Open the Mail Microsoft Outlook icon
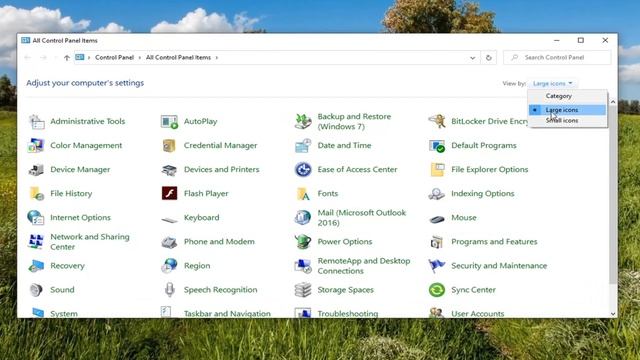This screenshot has height=360, width=640. (x=303, y=218)
